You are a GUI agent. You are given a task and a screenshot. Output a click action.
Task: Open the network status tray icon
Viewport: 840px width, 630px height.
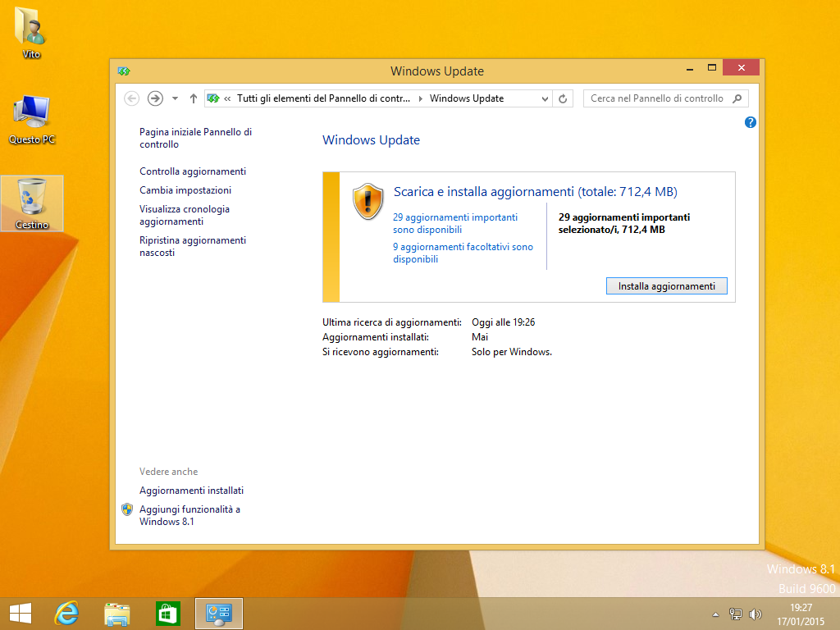(736, 614)
